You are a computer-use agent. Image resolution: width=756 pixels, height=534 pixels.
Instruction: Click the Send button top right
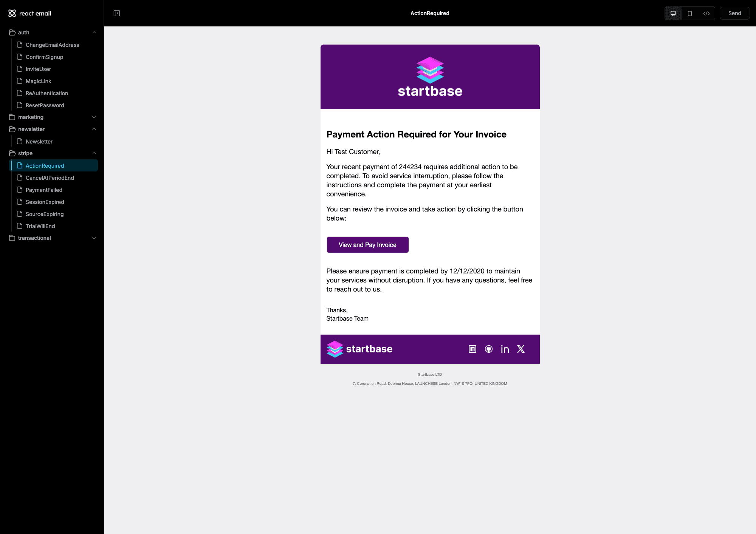[734, 13]
